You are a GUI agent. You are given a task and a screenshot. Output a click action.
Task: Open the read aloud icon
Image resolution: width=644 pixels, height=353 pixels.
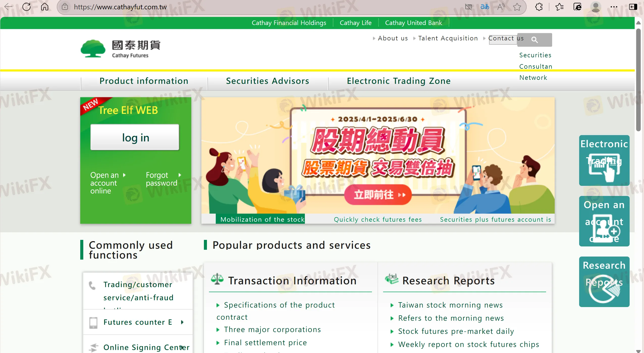pos(501,7)
